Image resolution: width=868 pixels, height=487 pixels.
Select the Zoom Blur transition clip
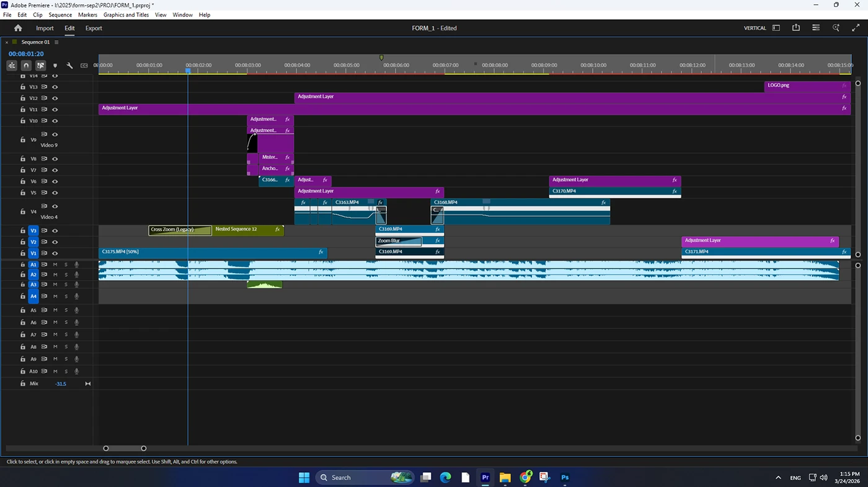[x=399, y=241]
